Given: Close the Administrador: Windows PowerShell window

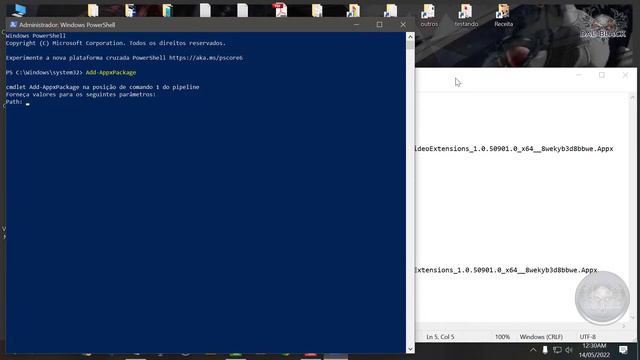Looking at the screenshot, I should click(403, 24).
